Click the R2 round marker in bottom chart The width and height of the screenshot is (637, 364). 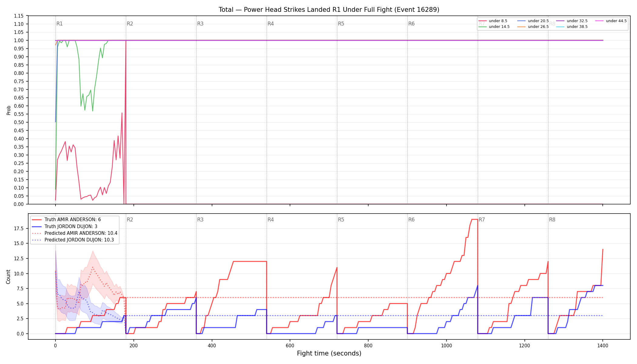(x=130, y=220)
